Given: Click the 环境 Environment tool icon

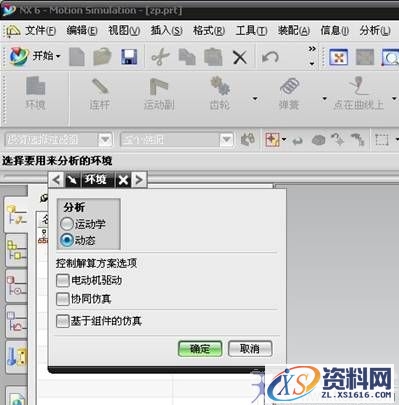Looking at the screenshot, I should (x=35, y=93).
